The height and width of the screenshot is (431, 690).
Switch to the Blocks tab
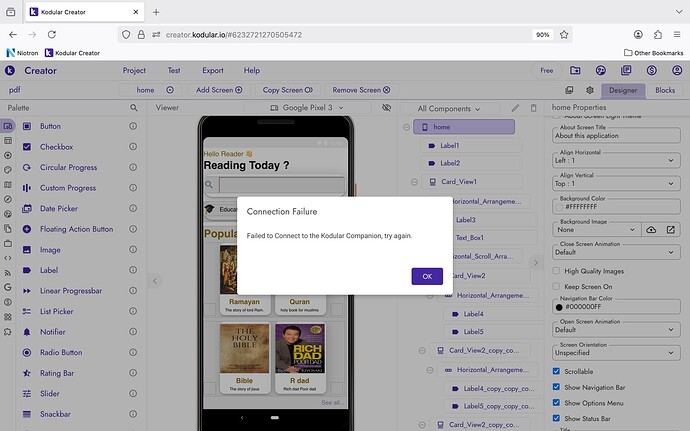tap(665, 90)
